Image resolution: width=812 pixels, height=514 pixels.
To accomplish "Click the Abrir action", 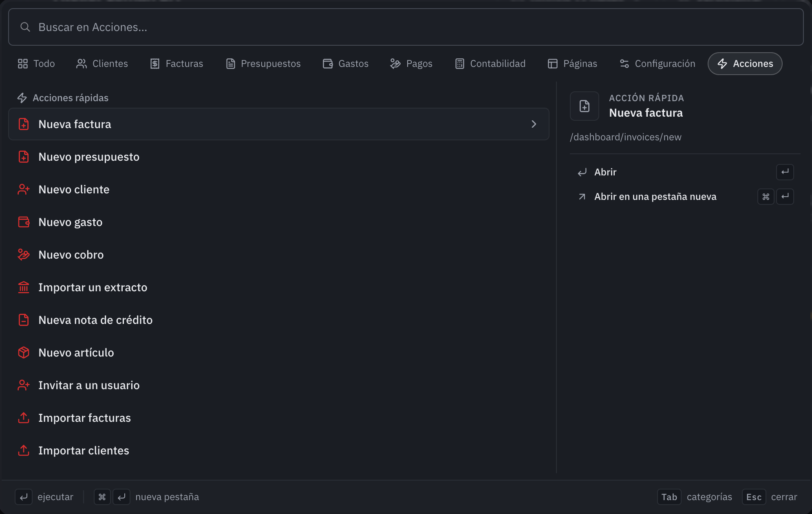I will point(685,172).
